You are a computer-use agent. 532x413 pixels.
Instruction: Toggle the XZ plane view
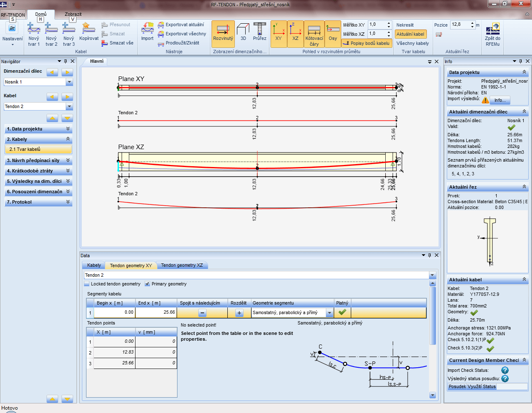(x=295, y=34)
